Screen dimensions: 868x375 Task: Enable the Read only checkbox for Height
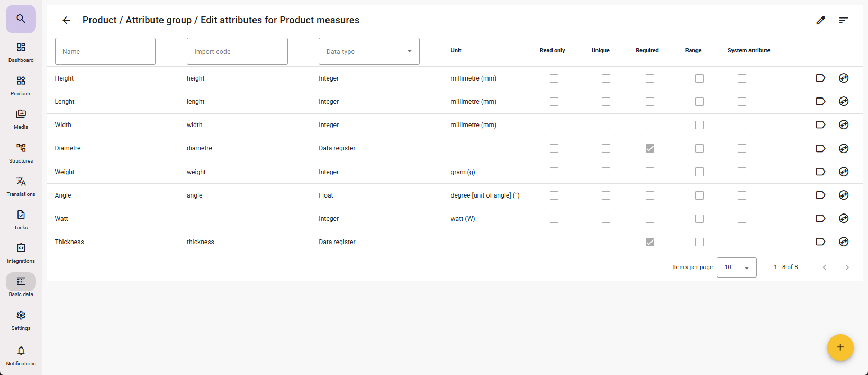click(554, 78)
